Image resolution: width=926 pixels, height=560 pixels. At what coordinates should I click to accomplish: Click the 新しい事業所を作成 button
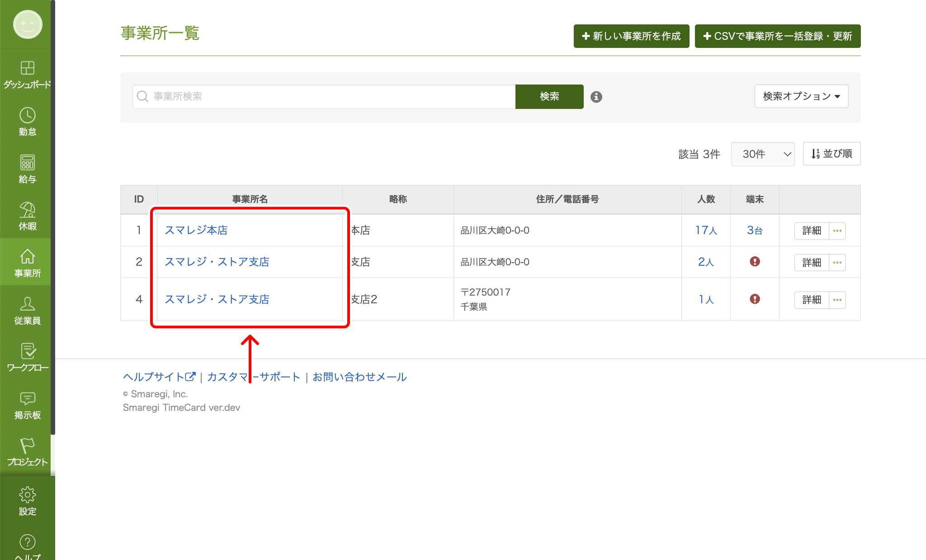tap(631, 36)
